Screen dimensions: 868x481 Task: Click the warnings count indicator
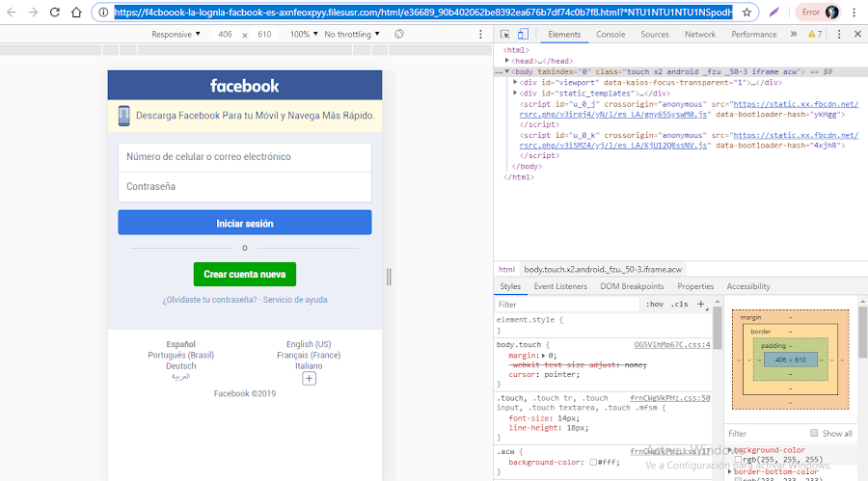click(815, 34)
